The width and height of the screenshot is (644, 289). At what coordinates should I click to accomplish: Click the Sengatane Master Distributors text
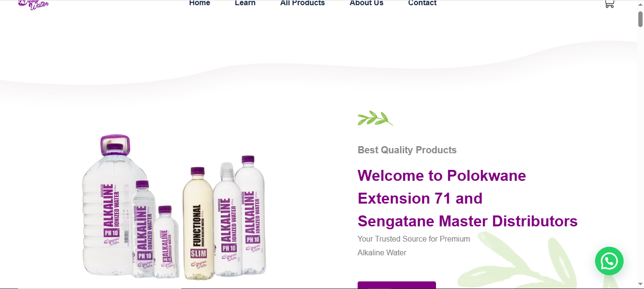(x=467, y=221)
